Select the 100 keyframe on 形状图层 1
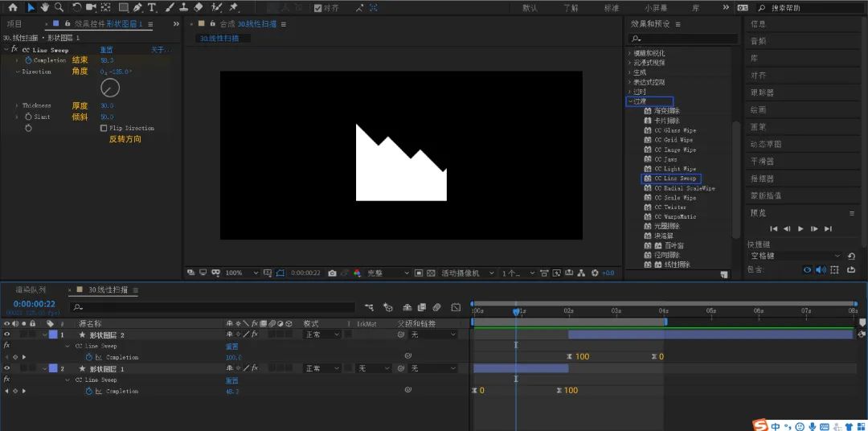Screen dimensions: 868x431 (x=559, y=391)
